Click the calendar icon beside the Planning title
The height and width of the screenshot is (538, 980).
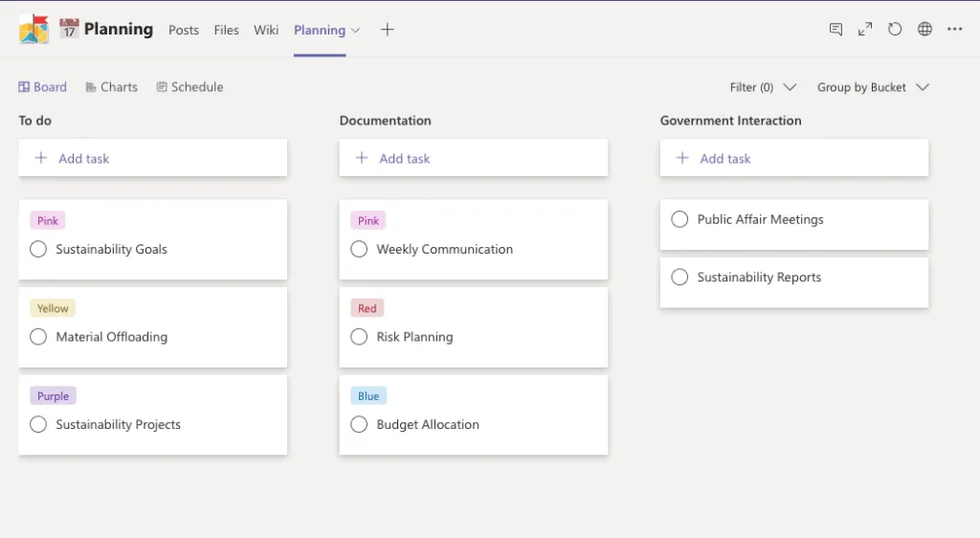click(x=69, y=29)
